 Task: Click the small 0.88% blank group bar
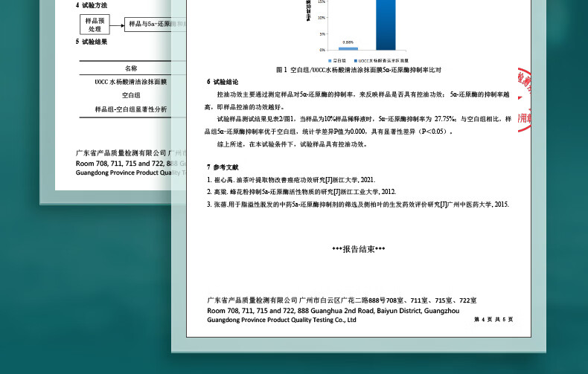(x=348, y=48)
